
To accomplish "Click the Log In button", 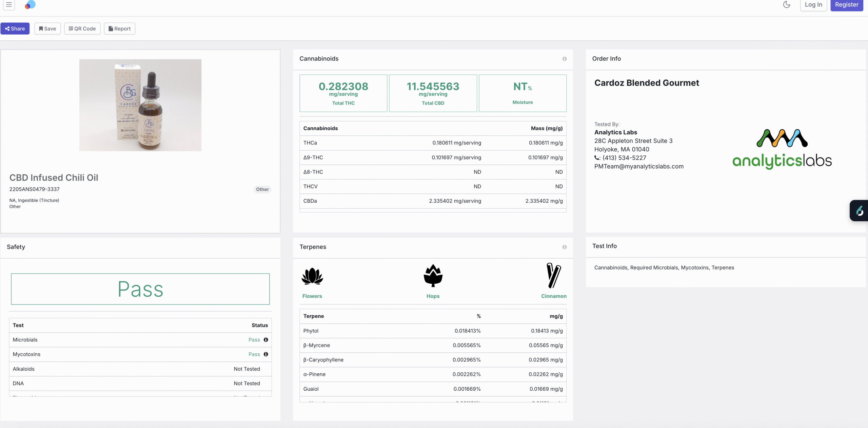I will pyautogui.click(x=813, y=5).
